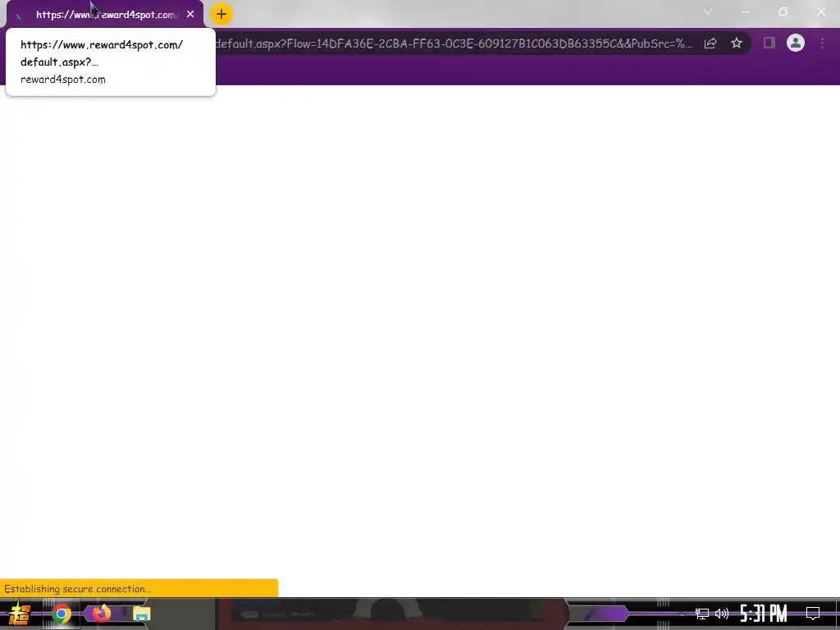This screenshot has height=630, width=840.
Task: Minimize the Chrome window
Action: [x=746, y=11]
